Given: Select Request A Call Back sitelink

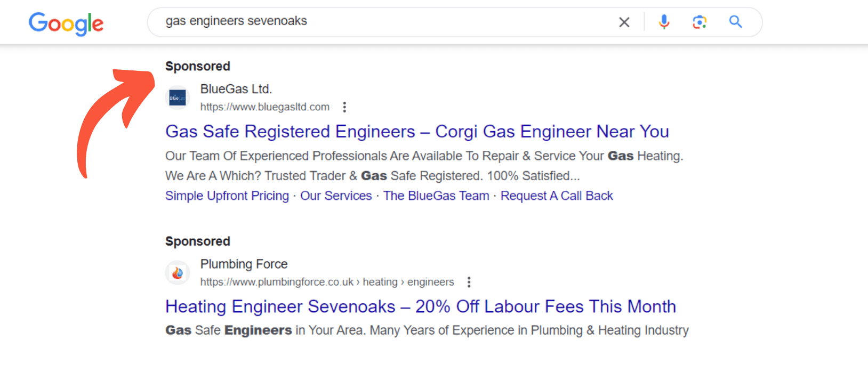Looking at the screenshot, I should [x=557, y=196].
